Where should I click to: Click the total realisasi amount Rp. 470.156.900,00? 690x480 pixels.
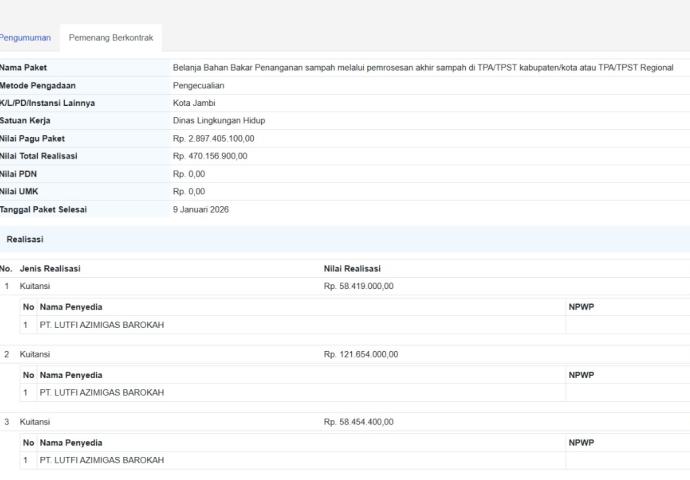(x=210, y=156)
